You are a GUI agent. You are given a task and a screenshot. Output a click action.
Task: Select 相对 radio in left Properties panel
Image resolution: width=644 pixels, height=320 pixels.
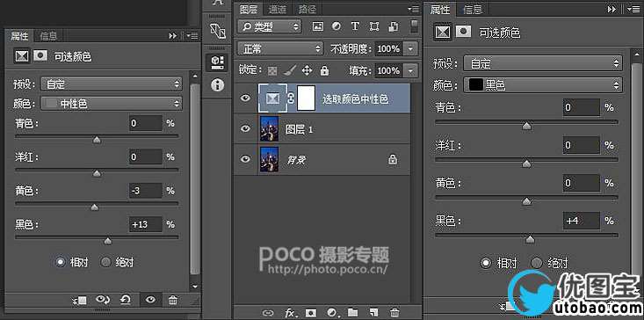pyautogui.click(x=61, y=262)
